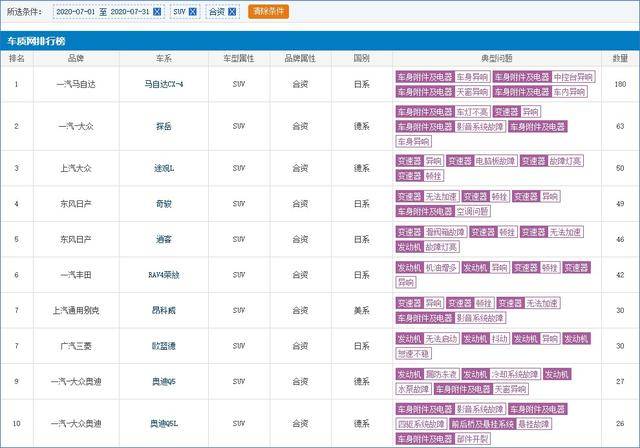Screen dimensions: 640x448
Task: Click the 中控台异响 issue tag
Action: pyautogui.click(x=573, y=77)
